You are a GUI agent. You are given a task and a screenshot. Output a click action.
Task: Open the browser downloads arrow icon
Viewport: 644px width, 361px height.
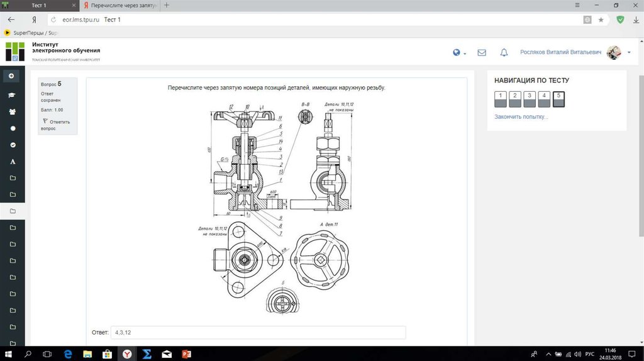point(635,19)
